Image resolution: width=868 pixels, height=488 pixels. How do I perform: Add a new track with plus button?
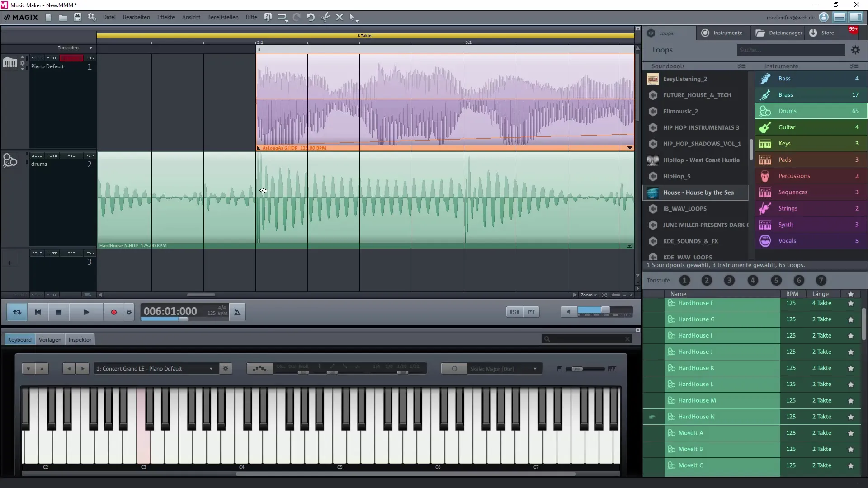coord(9,263)
